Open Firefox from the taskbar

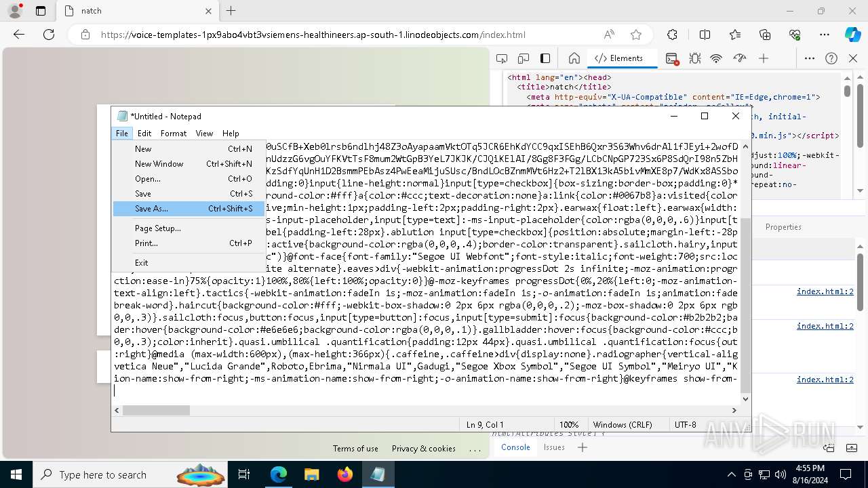click(344, 474)
